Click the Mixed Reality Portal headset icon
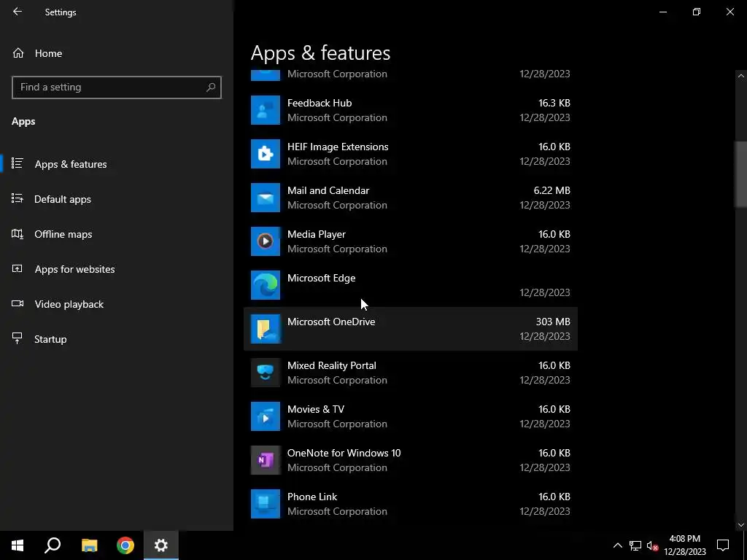The height and width of the screenshot is (560, 747). click(x=266, y=373)
